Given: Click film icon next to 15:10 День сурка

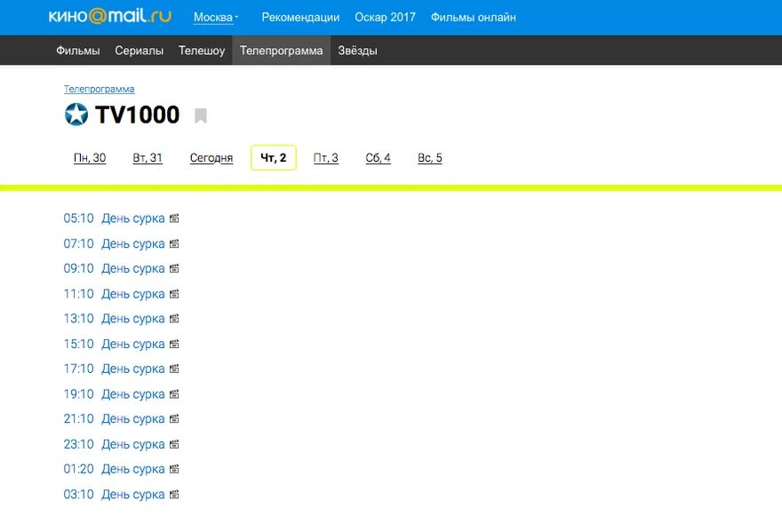Looking at the screenshot, I should [x=174, y=344].
